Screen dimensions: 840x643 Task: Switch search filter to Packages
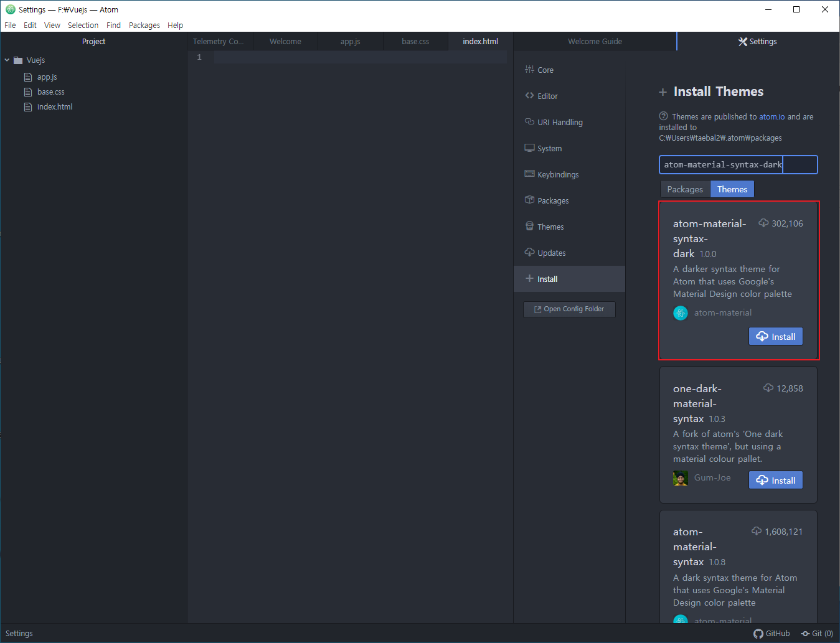(685, 189)
